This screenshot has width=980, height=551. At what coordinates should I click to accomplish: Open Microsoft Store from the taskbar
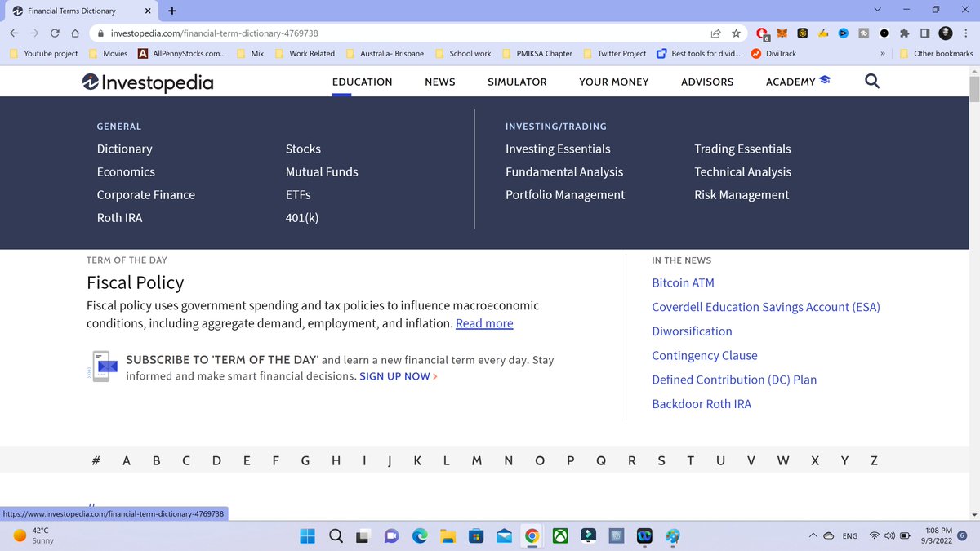[475, 535]
